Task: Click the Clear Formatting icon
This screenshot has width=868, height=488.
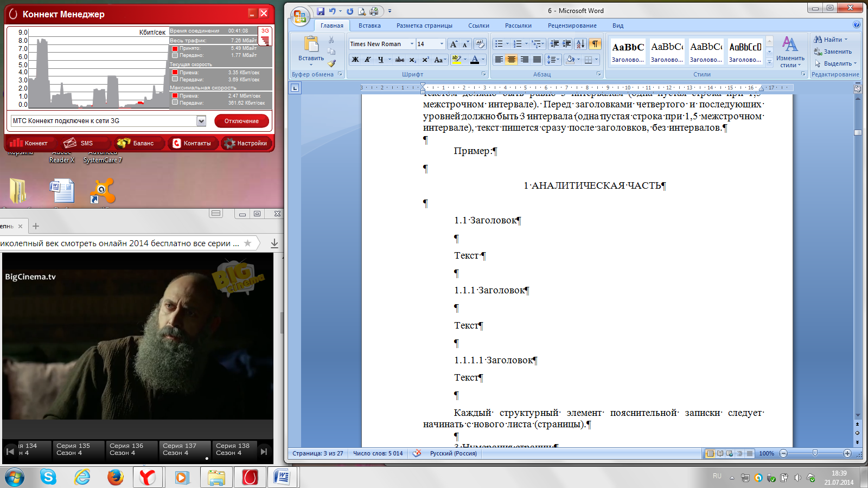Action: 480,44
